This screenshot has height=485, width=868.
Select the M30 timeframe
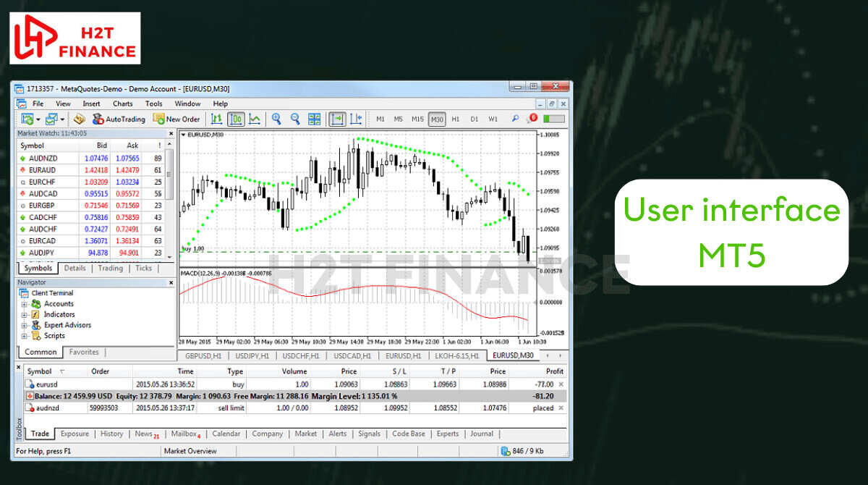click(437, 119)
